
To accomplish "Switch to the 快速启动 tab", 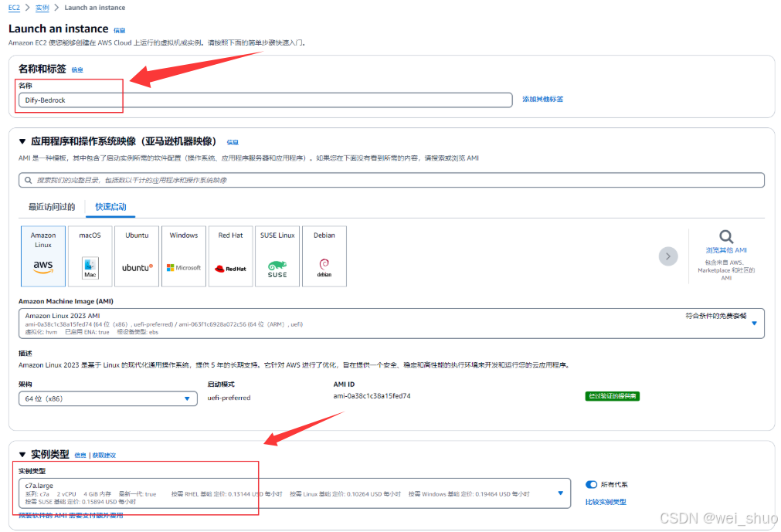I will tap(110, 207).
